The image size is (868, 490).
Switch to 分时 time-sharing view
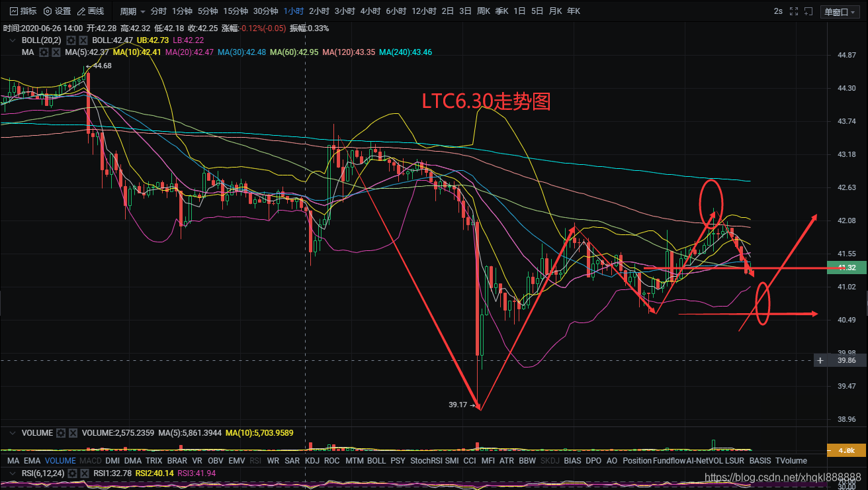(158, 11)
